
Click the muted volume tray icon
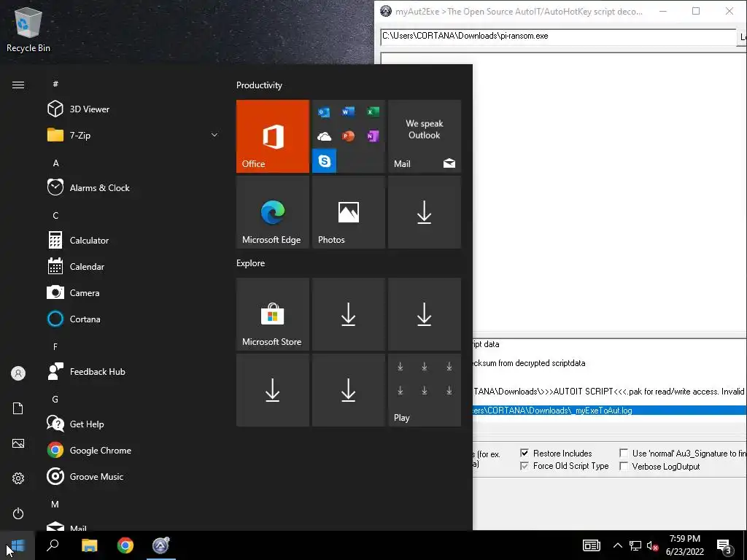652,545
